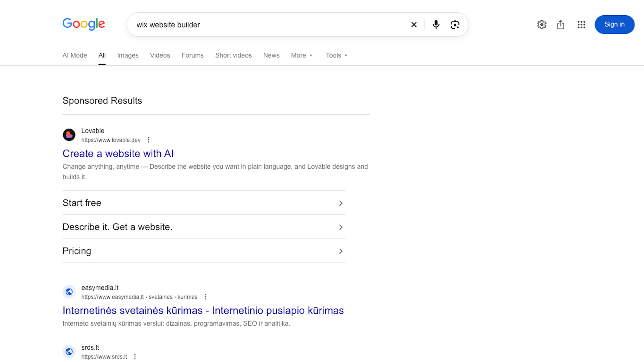Clear the search box with the X icon
Viewport: 644px width, 362px height.
coord(414,24)
